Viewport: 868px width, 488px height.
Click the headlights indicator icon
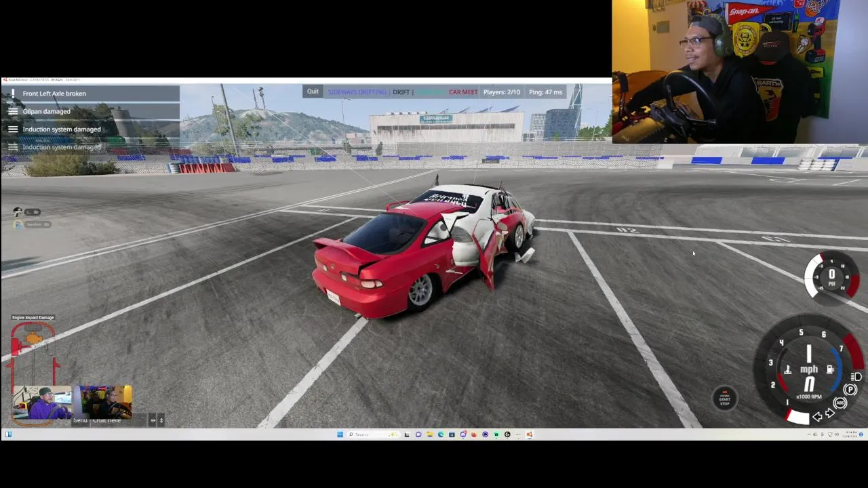(856, 377)
